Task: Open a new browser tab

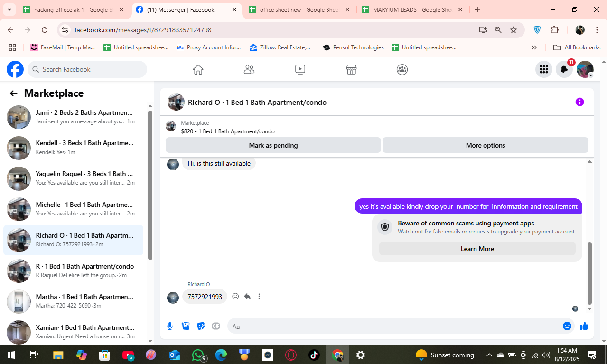Action: [477, 9]
